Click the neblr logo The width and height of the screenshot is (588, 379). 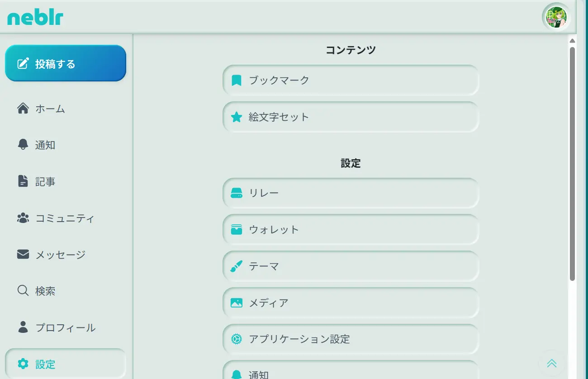[x=35, y=18]
